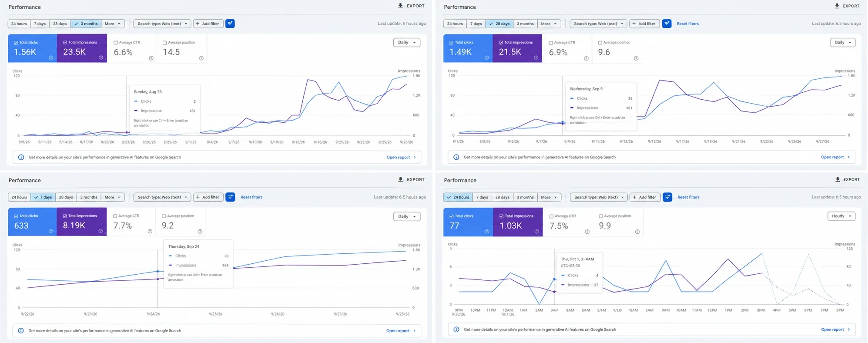Click the blue filter icon in the 3 months panel

pyautogui.click(x=230, y=24)
